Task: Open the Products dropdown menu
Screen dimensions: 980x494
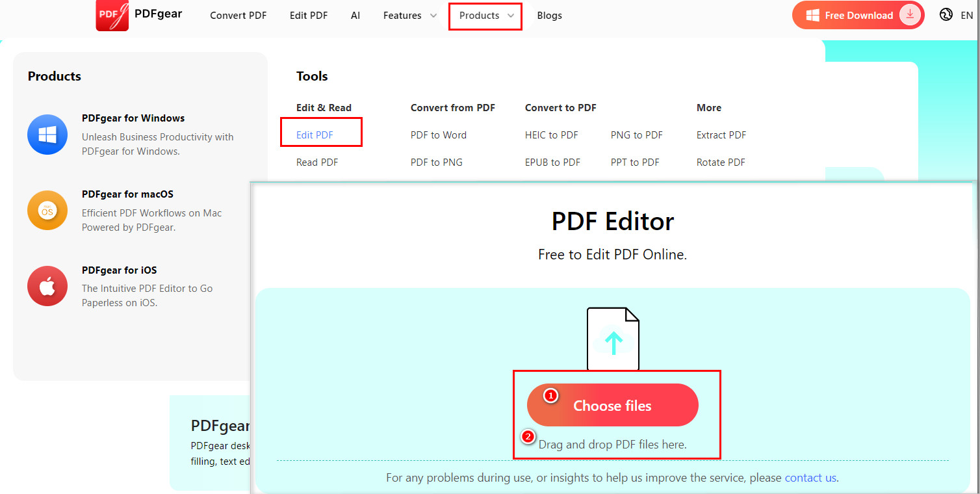Action: [x=485, y=16]
